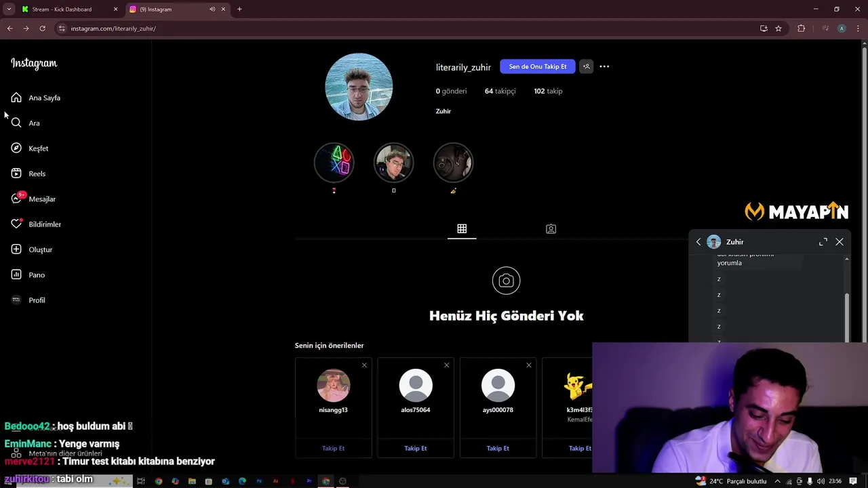Expand Zuhir chat to full view
Viewport: 868px width, 488px height.
click(x=823, y=242)
